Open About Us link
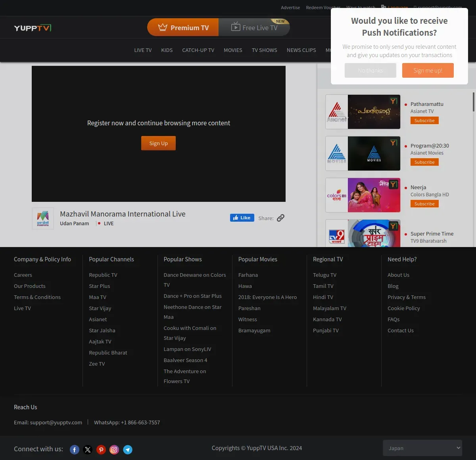476x460 pixels. [x=398, y=275]
